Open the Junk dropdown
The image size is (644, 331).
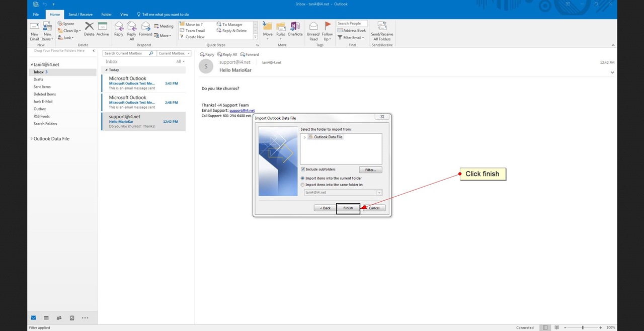pyautogui.click(x=66, y=38)
